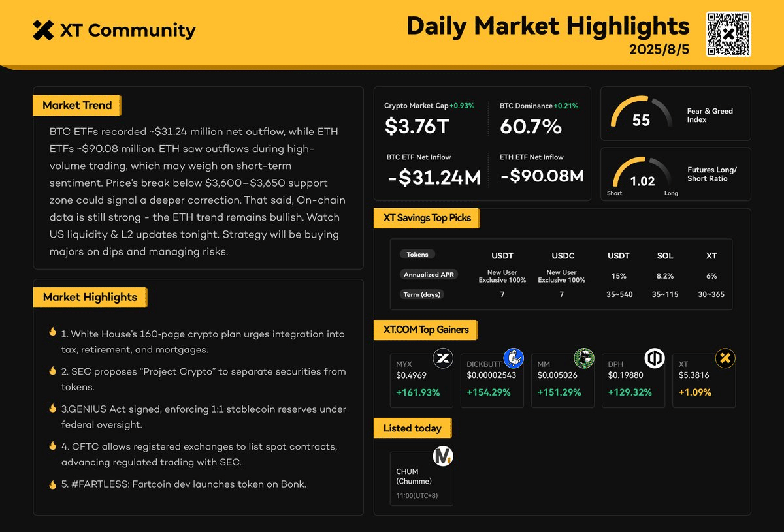This screenshot has height=532, width=784.
Task: Click the -$31.24M BTC ETF net inflow
Action: (433, 177)
